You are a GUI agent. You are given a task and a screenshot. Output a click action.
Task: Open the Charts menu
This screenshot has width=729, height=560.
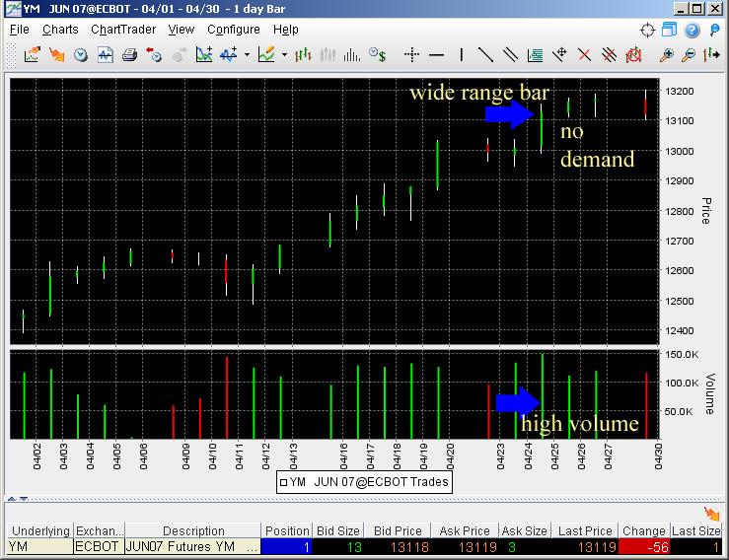(60, 30)
